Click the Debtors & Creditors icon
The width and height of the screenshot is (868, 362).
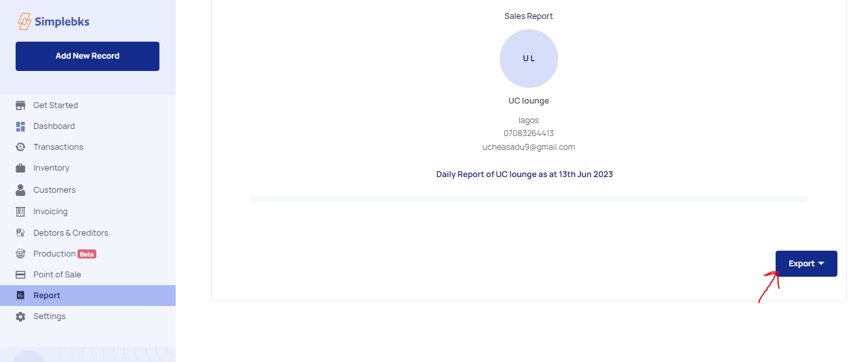tap(21, 232)
